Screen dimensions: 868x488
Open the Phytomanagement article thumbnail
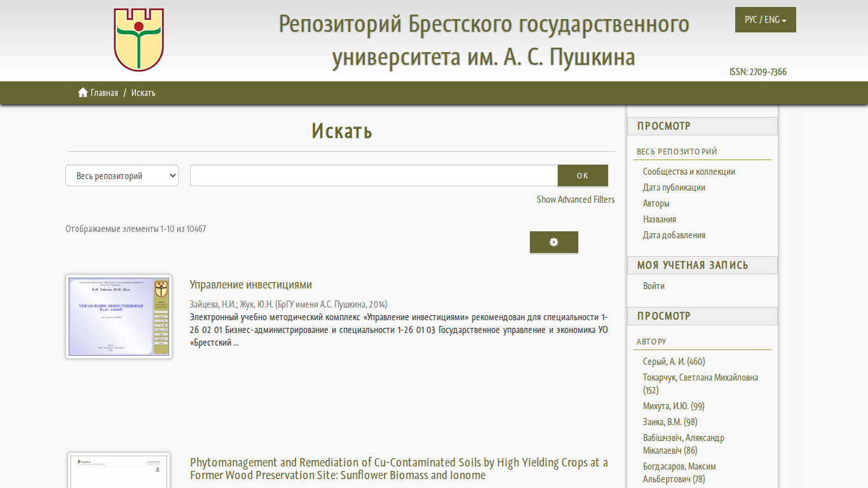pyautogui.click(x=119, y=470)
